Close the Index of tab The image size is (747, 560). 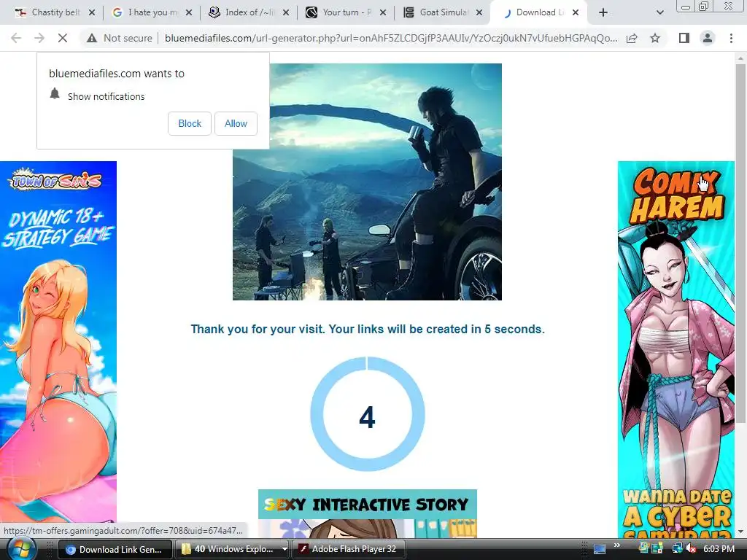coord(286,13)
